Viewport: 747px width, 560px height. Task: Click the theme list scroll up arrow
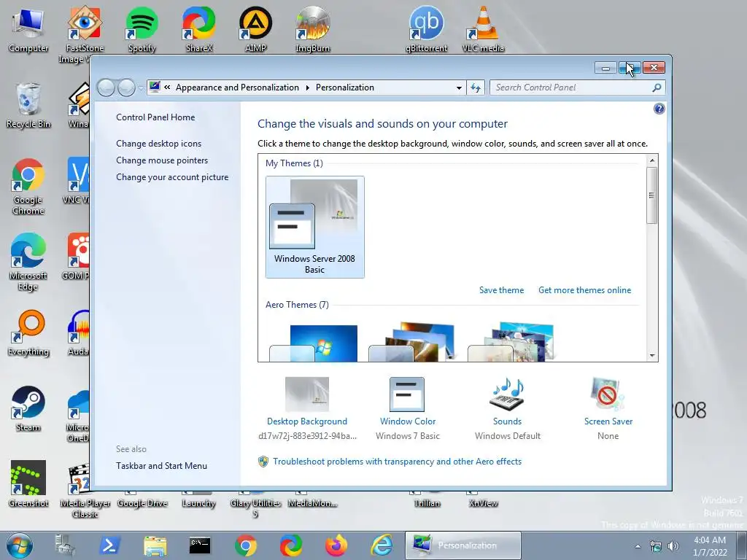coord(652,160)
